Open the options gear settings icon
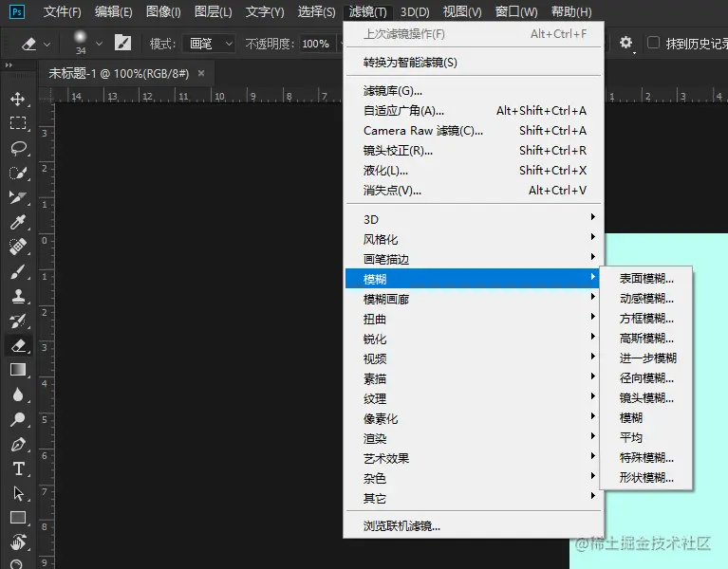 tap(625, 43)
